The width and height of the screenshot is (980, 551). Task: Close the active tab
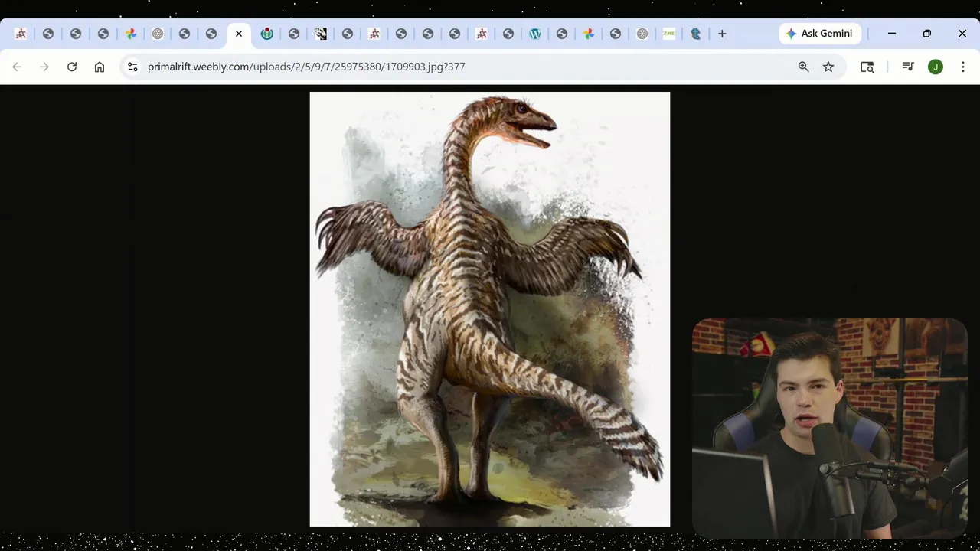point(239,34)
